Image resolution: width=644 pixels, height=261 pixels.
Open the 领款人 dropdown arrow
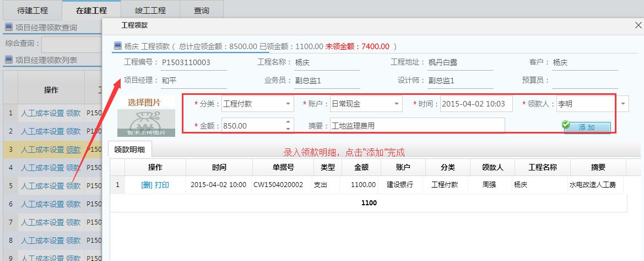point(623,104)
